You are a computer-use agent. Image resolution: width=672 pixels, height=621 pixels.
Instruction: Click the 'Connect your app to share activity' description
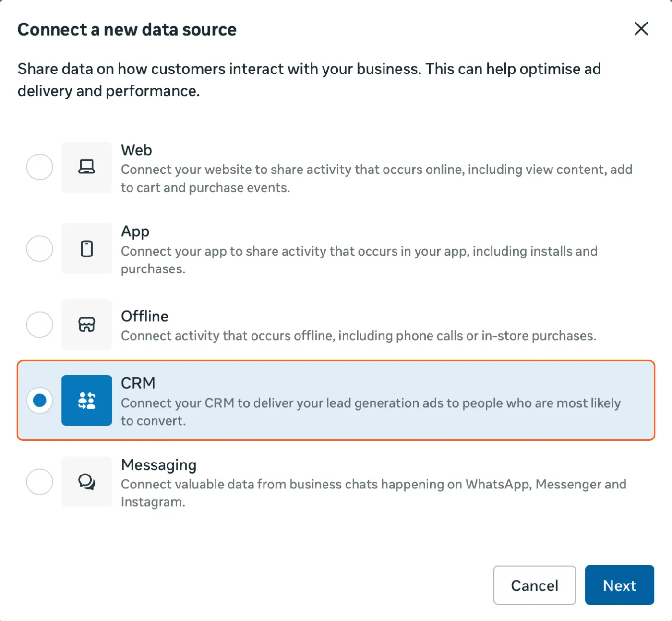tap(359, 260)
